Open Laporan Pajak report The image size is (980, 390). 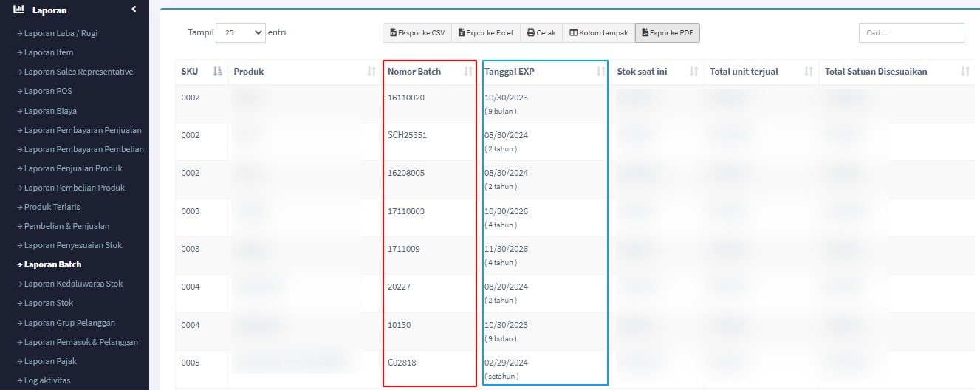[x=47, y=361]
